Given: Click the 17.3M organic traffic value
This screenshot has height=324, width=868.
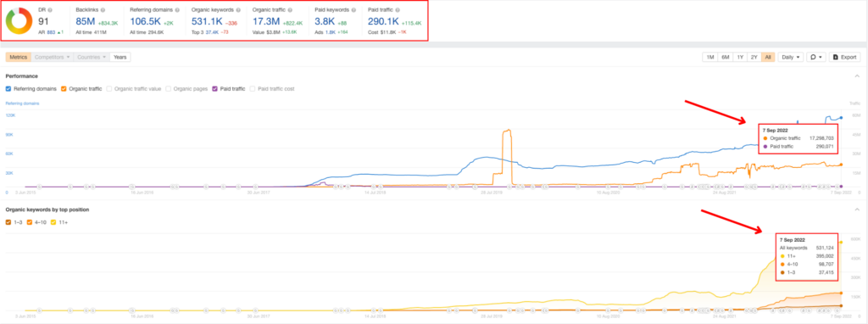Looking at the screenshot, I should coord(265,21).
